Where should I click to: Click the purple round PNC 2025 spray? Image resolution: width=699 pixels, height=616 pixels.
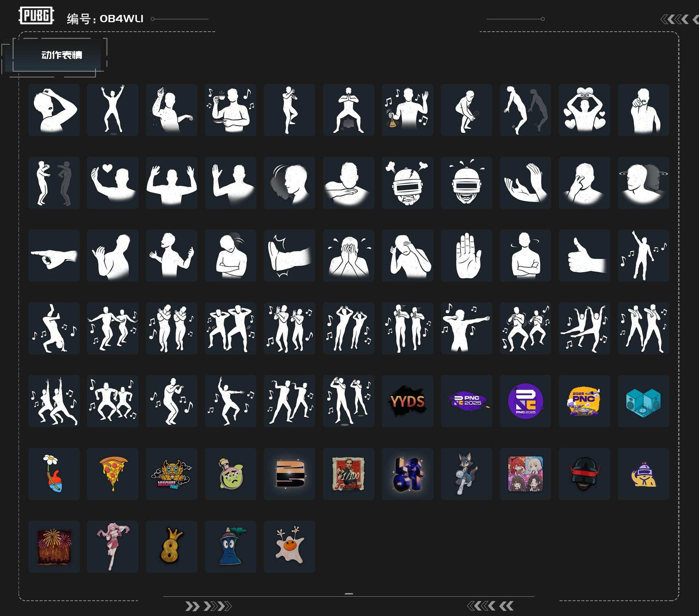[525, 401]
